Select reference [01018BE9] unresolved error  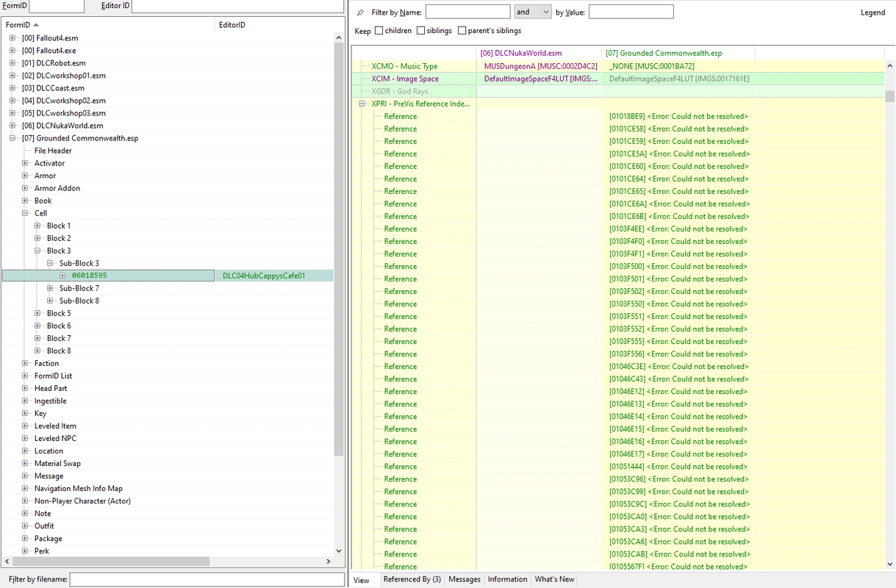[678, 116]
